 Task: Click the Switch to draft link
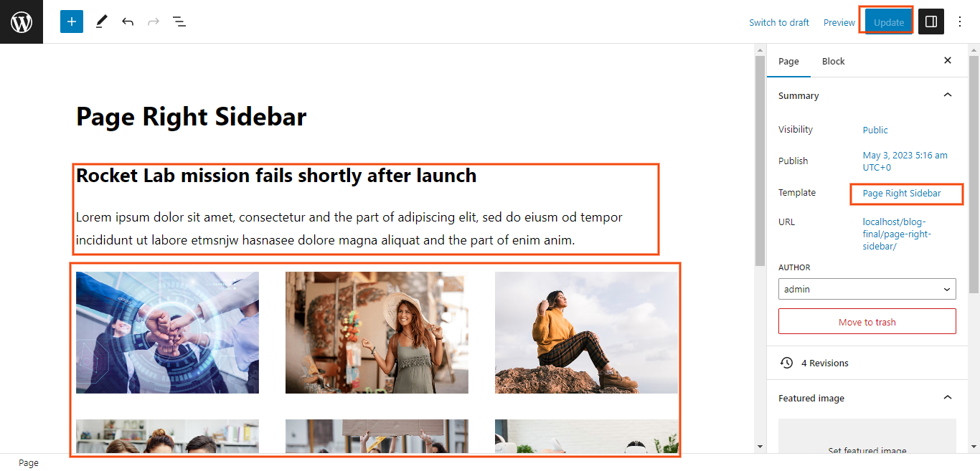tap(779, 22)
